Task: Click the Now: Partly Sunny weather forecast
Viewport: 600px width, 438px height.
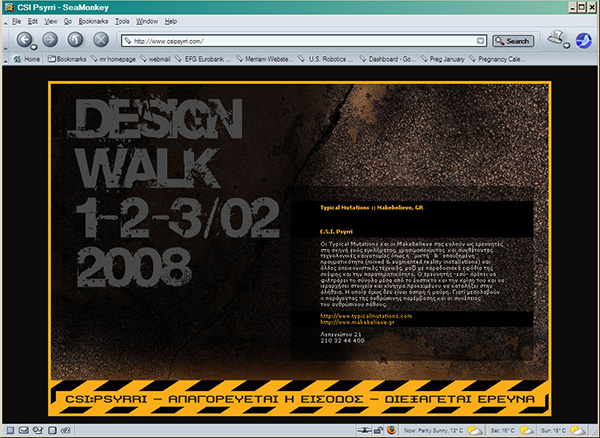Action: coord(443,431)
